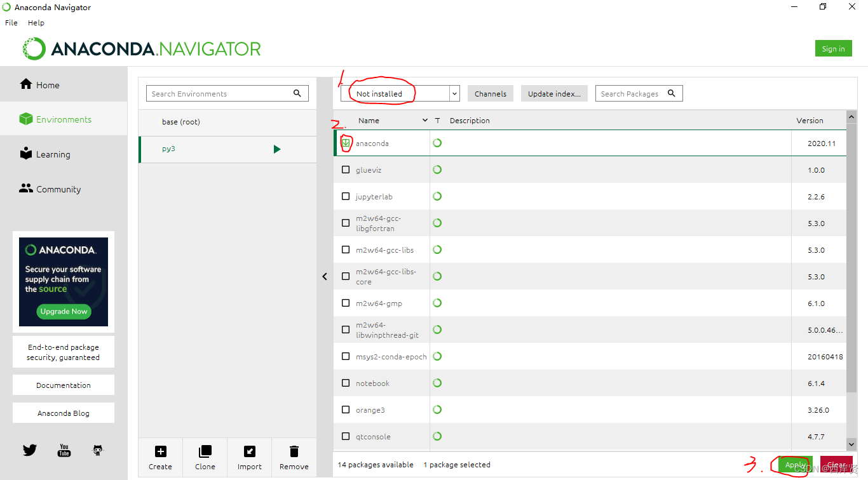Screen dimensions: 868x480
Task: Open Anaconda Twitter page icon
Action: point(30,450)
